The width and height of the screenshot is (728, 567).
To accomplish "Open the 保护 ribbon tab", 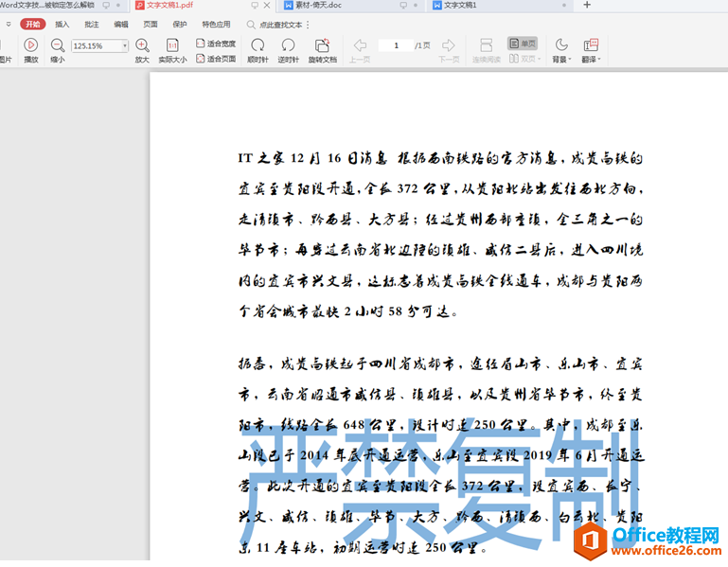I will (180, 25).
